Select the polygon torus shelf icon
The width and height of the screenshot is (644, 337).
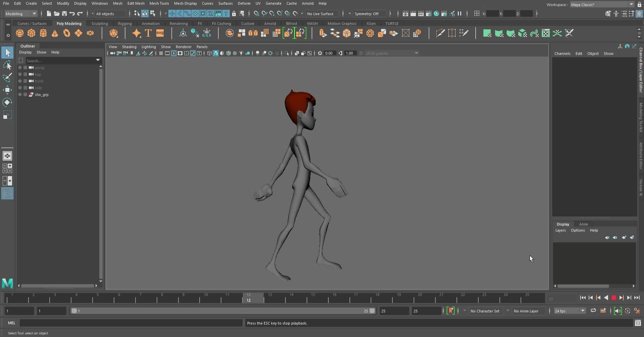tap(67, 33)
